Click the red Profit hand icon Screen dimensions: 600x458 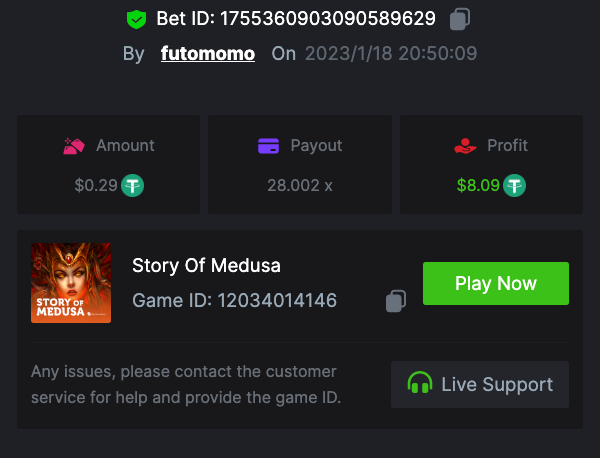tap(464, 146)
